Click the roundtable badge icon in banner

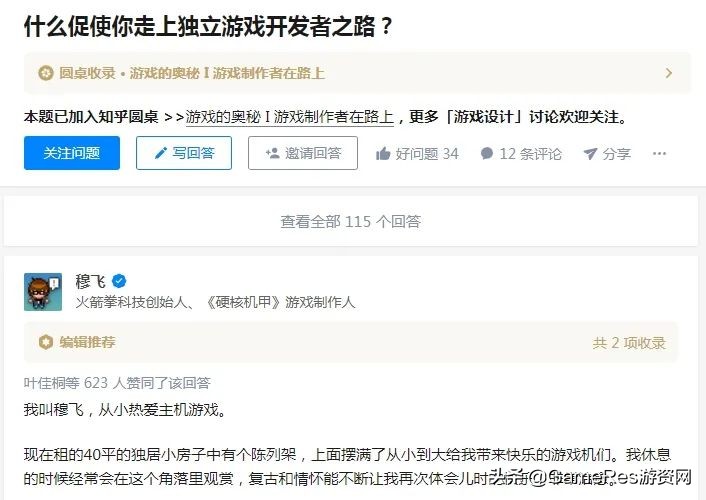45,73
